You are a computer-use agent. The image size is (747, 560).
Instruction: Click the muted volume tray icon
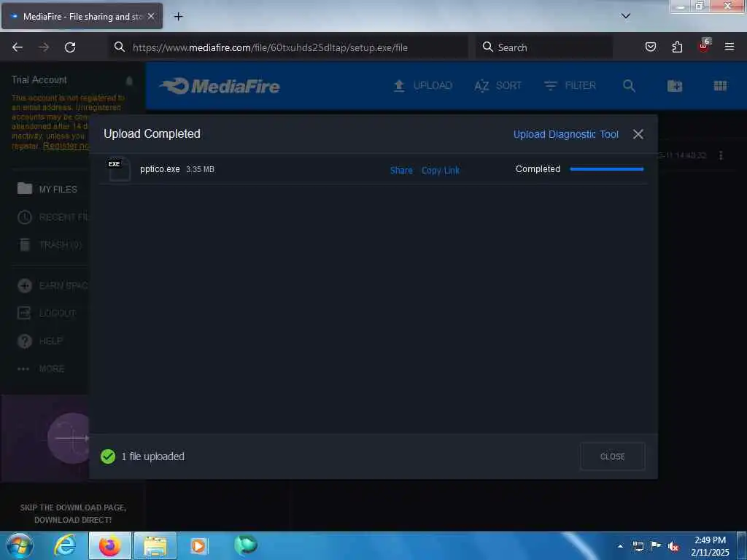(673, 546)
